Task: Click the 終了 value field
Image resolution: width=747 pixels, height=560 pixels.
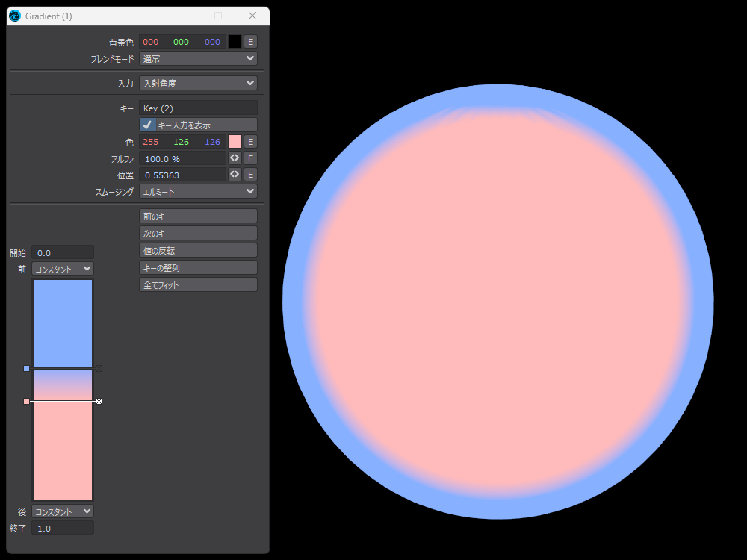Action: point(63,529)
